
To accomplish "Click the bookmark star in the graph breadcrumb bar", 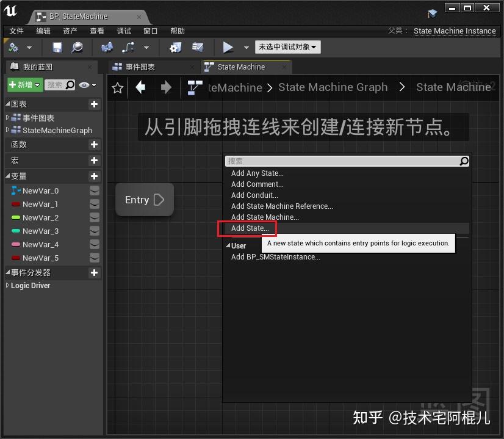I will pos(117,87).
